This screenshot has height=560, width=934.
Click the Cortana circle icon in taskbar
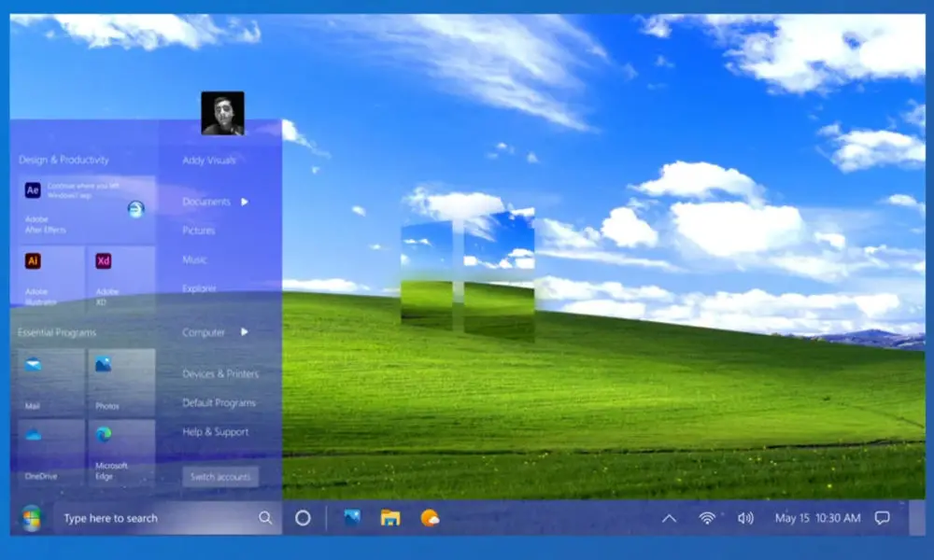click(x=303, y=518)
